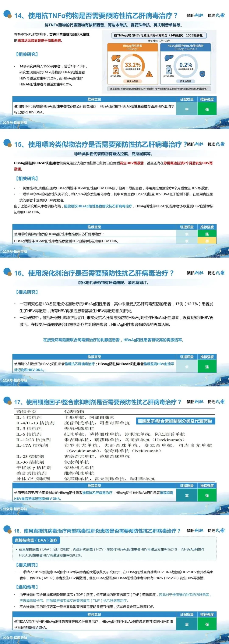Click heading '14、使用抗TNFα药物是否需要预防性抗乙肝病毒治疗？'
The image size is (229, 644).
point(96,15)
